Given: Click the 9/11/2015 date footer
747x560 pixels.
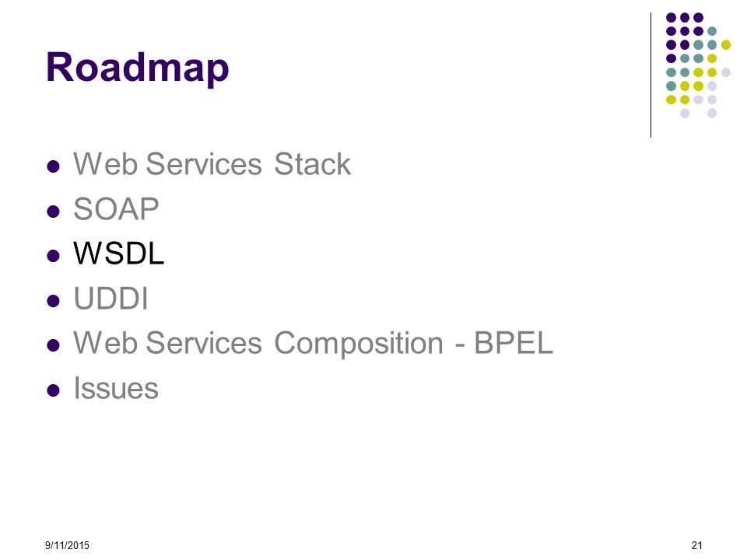Looking at the screenshot, I should coord(67,545).
